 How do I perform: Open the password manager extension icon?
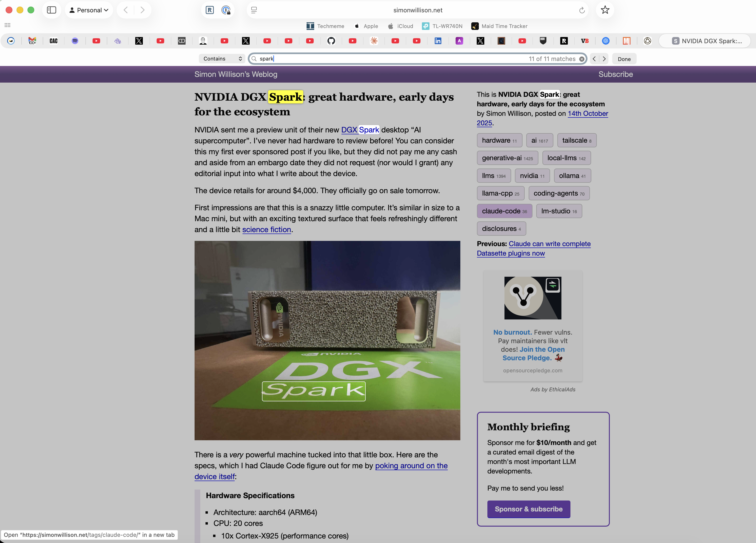226,10
